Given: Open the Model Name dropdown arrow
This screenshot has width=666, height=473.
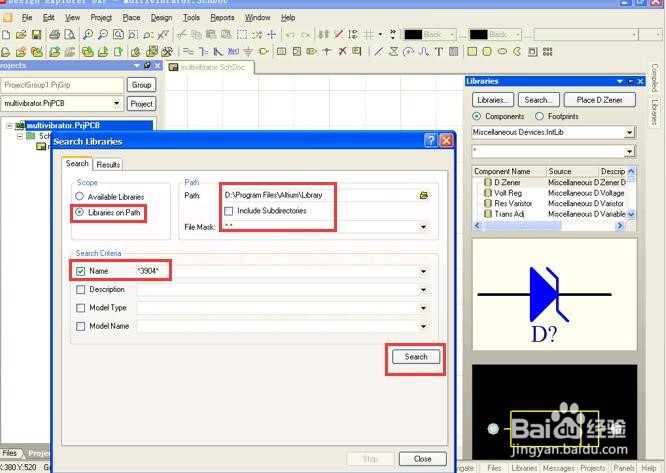Looking at the screenshot, I should [423, 326].
